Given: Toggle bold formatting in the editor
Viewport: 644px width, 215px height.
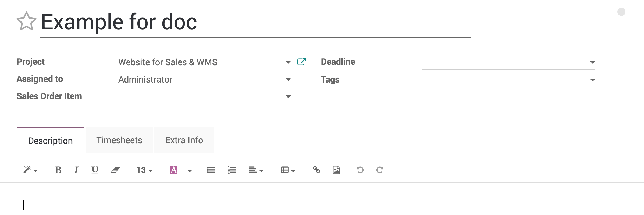Looking at the screenshot, I should [x=58, y=170].
